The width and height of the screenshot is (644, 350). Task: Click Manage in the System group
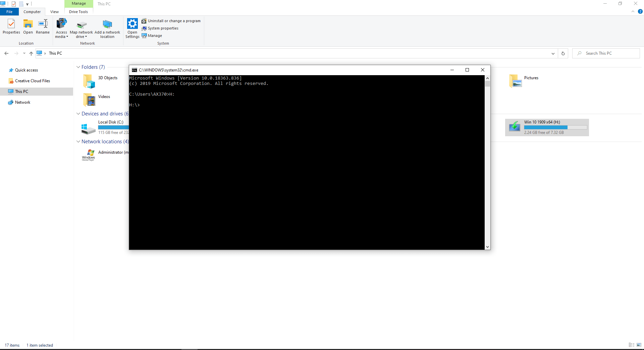click(152, 36)
